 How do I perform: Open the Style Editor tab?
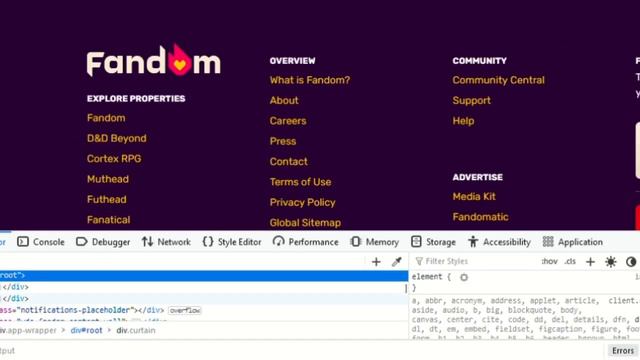(232, 242)
